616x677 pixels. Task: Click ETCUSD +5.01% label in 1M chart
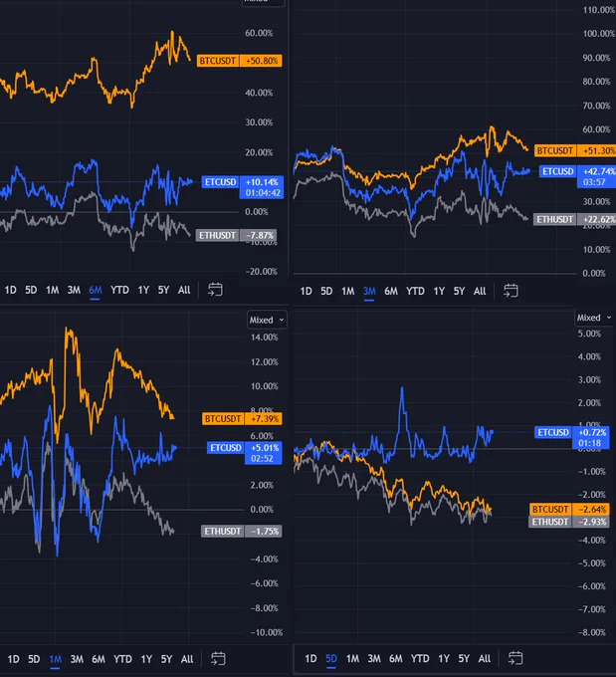[245, 453]
